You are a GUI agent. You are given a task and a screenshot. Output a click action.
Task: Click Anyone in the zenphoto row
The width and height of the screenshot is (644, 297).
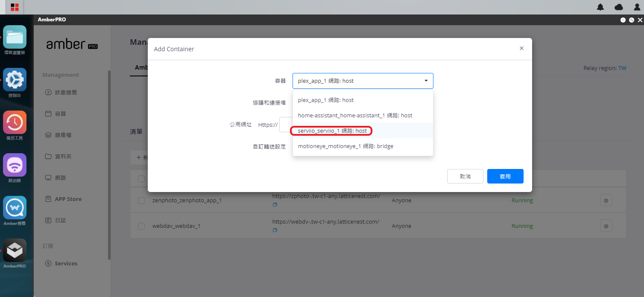pyautogui.click(x=401, y=201)
